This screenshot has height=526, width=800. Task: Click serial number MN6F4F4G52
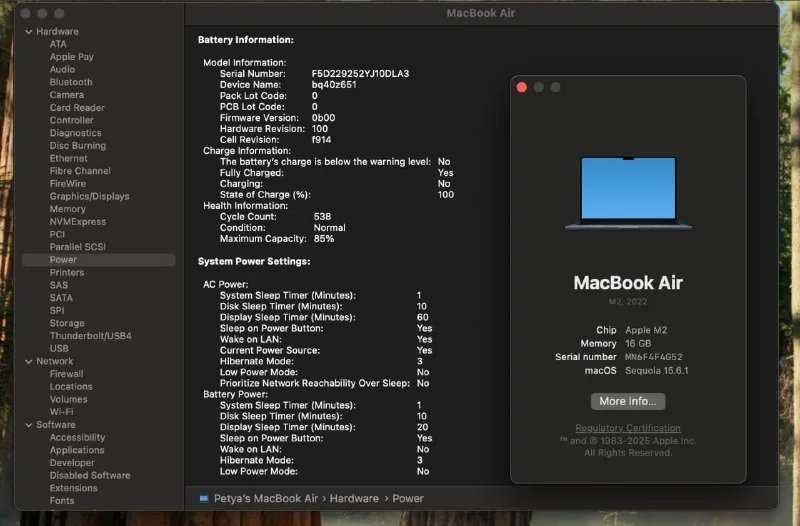[654, 357]
